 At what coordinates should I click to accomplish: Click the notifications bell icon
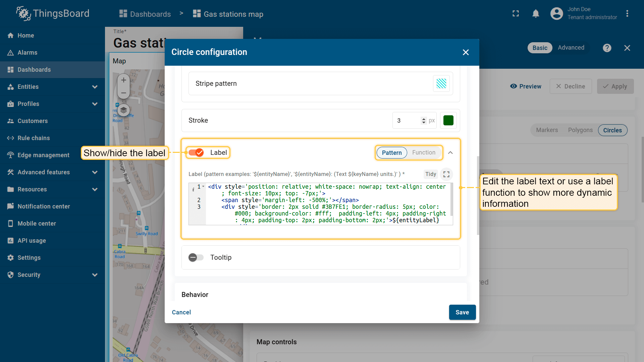pyautogui.click(x=536, y=14)
